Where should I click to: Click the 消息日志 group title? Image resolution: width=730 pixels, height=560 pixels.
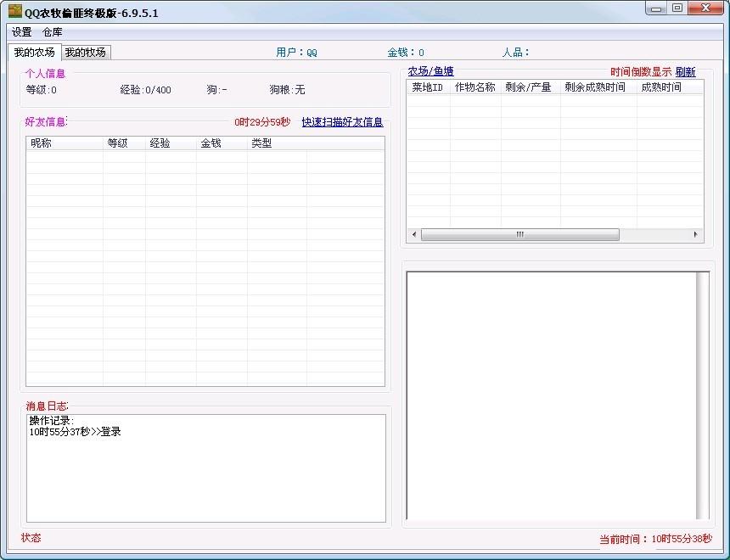pos(47,406)
